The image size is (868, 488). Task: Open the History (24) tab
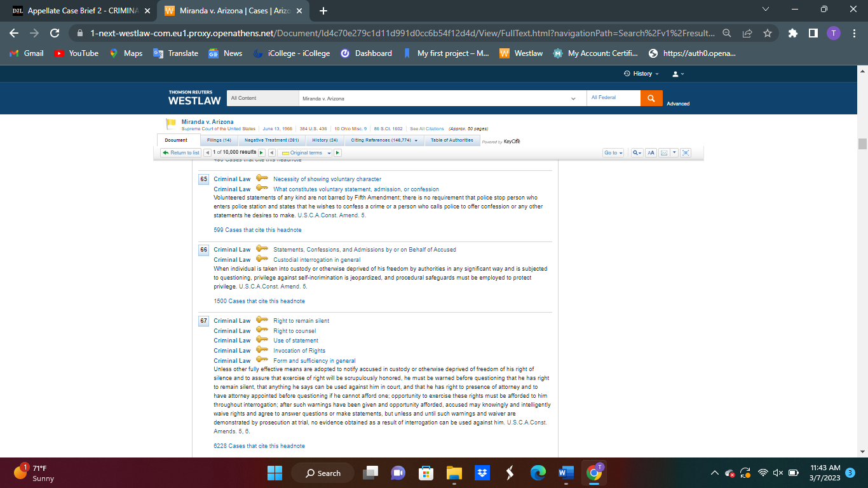pos(325,140)
